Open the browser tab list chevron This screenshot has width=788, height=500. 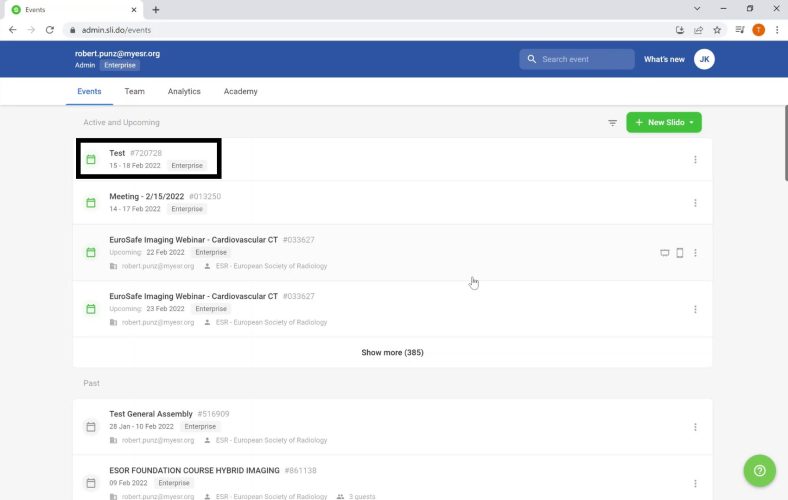pos(697,9)
